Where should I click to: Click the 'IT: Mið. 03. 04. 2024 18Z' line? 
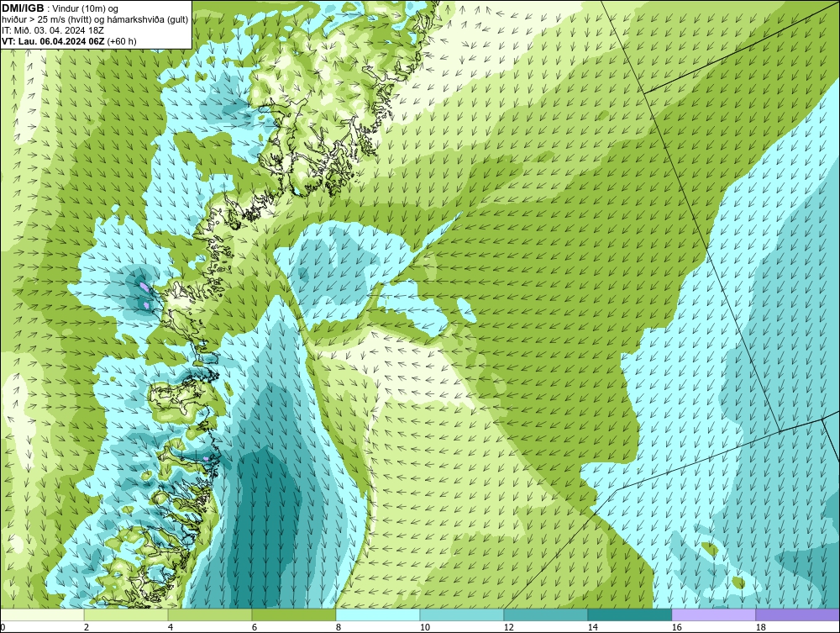53,30
